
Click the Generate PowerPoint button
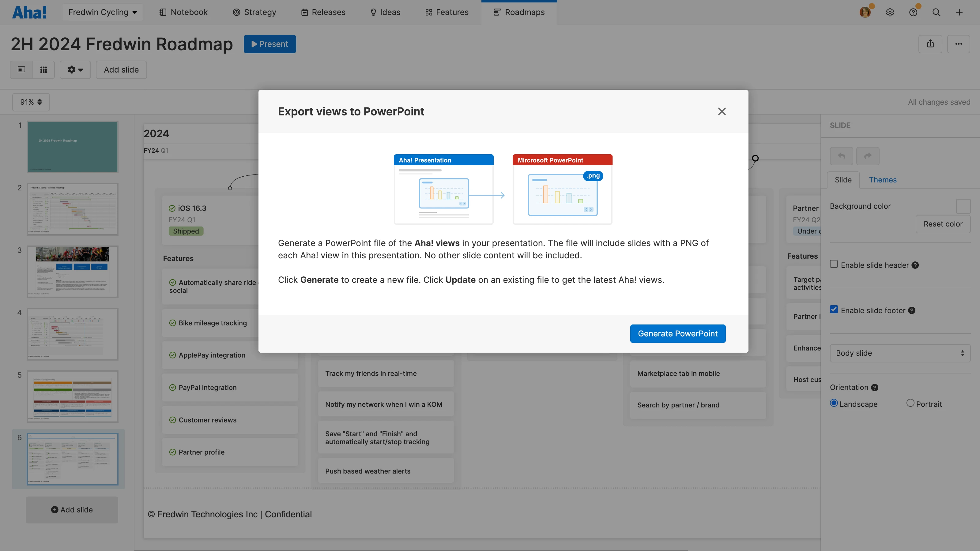coord(677,333)
